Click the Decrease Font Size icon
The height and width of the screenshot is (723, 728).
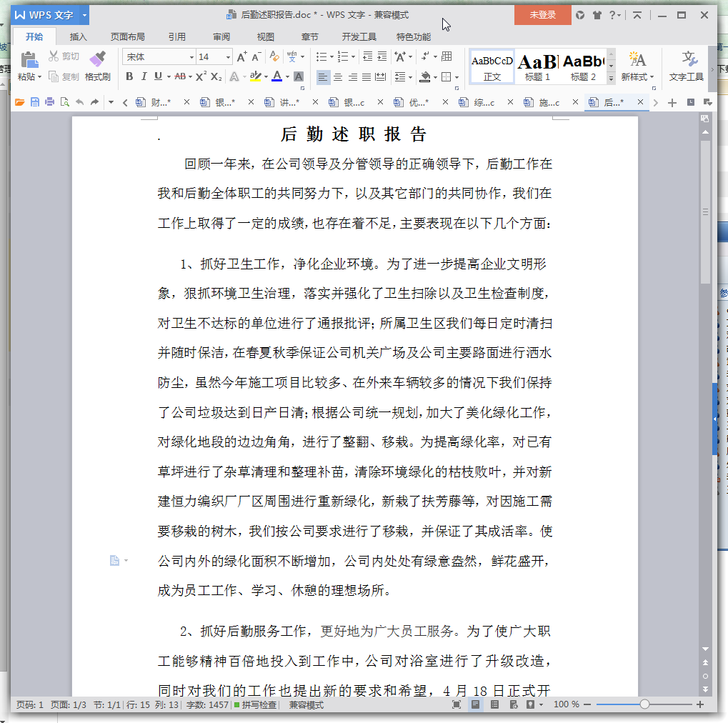click(x=256, y=56)
